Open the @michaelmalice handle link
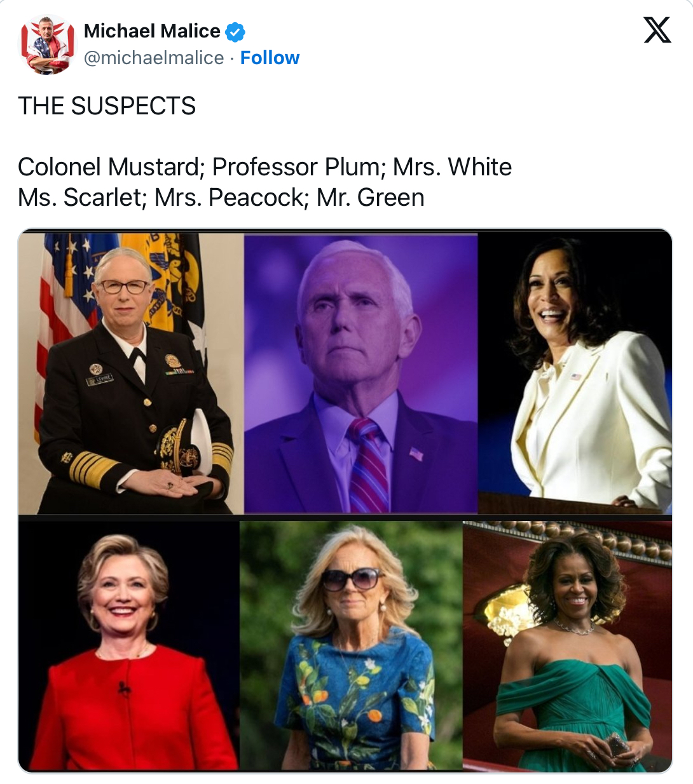Screen dimensions: 693x784 [x=154, y=58]
